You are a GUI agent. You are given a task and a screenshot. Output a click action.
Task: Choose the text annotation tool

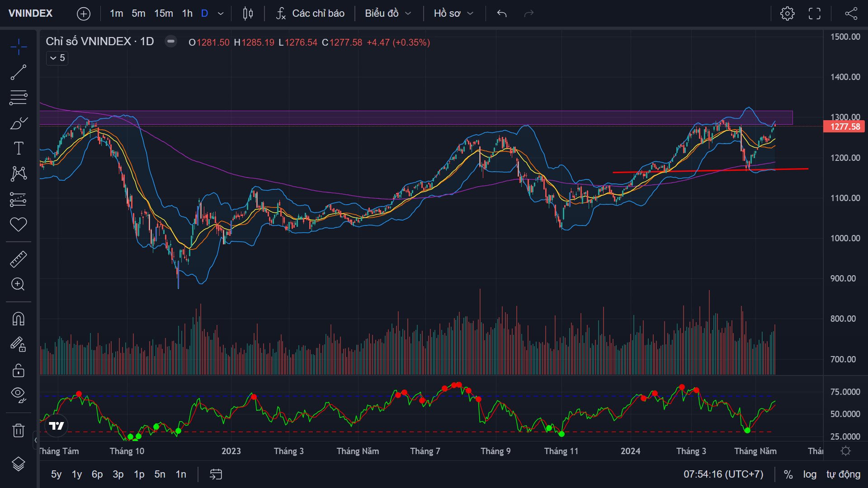point(19,148)
